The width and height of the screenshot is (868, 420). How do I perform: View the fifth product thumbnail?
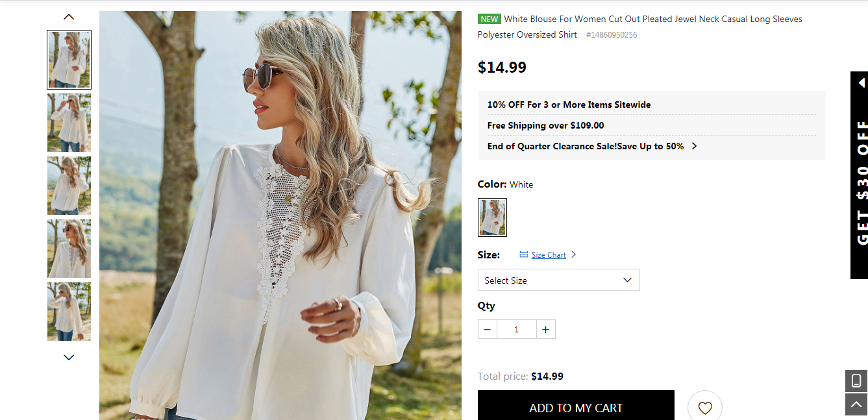click(x=69, y=312)
